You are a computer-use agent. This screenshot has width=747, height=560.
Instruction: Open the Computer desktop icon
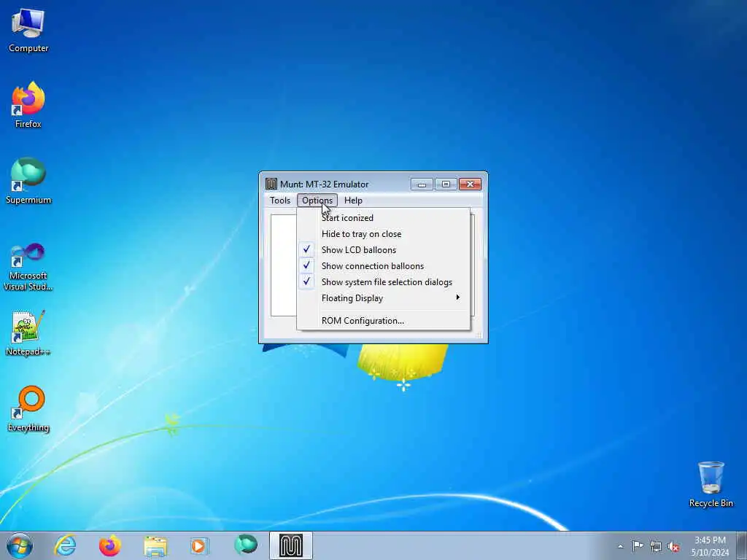point(28,31)
